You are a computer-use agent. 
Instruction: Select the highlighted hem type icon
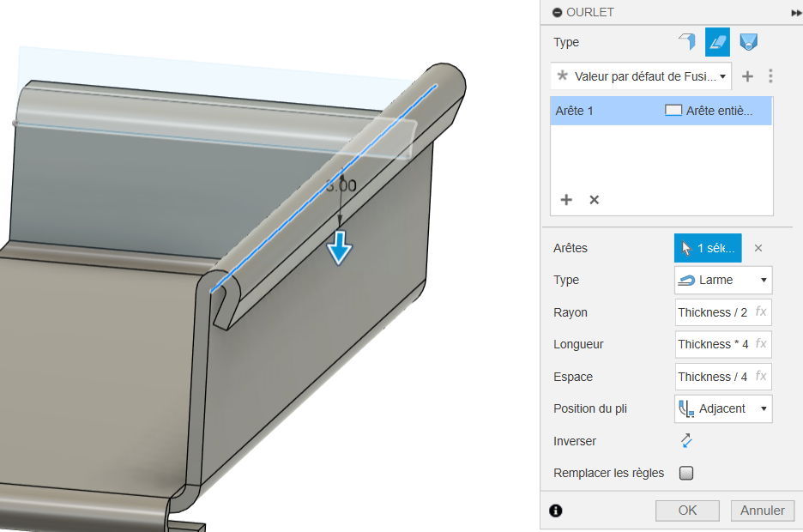717,42
